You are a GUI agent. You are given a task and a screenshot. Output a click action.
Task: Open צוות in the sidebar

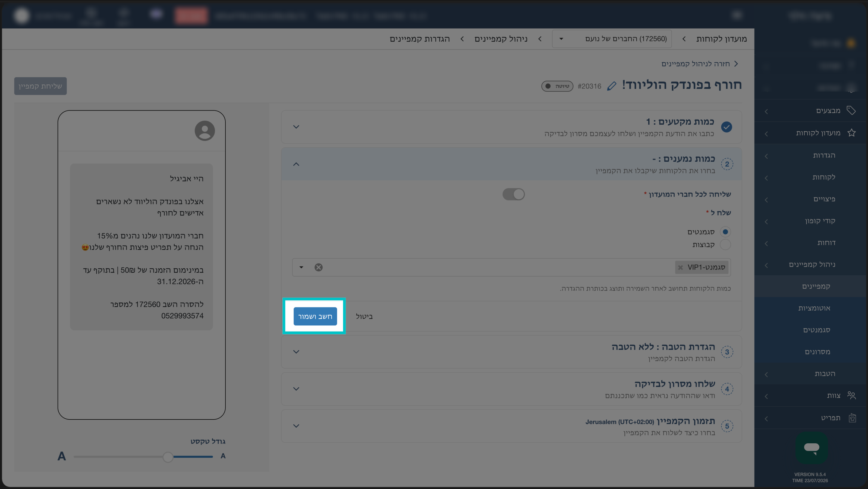[811, 395]
